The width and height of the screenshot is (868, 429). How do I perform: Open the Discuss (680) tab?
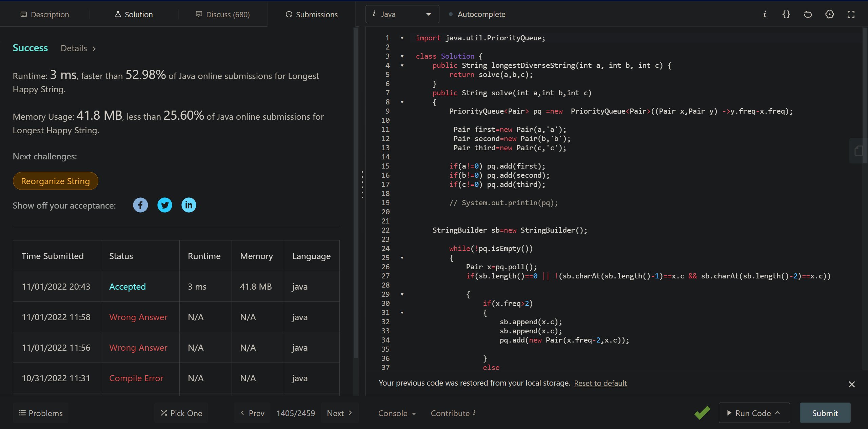pyautogui.click(x=223, y=15)
